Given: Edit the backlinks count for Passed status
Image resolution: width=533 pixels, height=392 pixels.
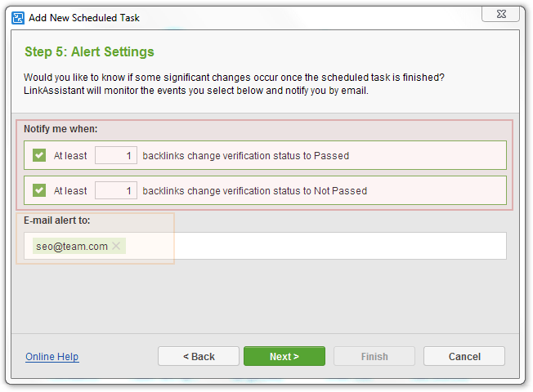Looking at the screenshot, I should coord(116,155).
